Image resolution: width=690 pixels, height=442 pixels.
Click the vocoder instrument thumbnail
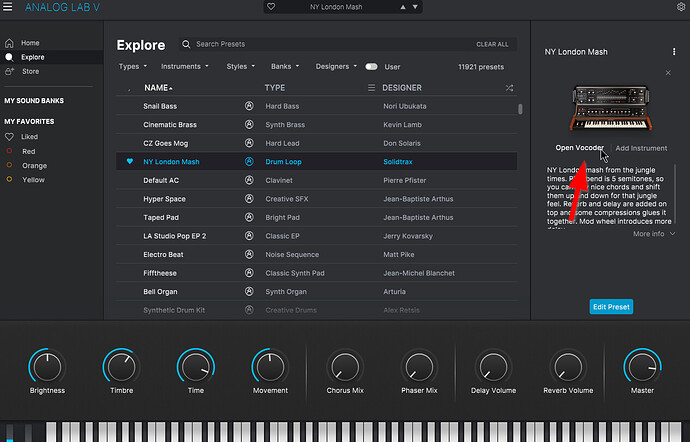[611, 108]
